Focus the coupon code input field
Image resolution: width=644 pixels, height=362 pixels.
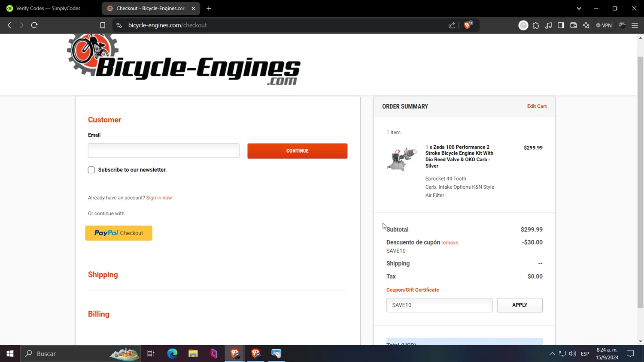coord(439,305)
